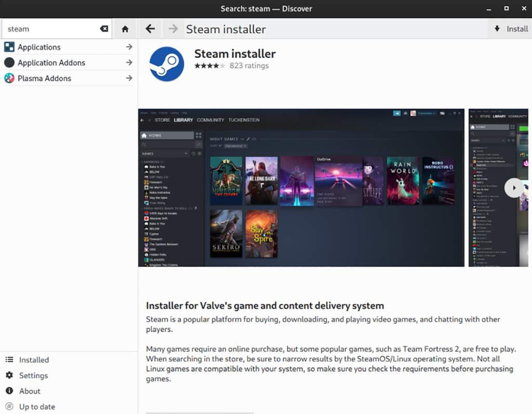Viewport: 532px width, 414px height.
Task: Check the Up to date status
Action: [x=36, y=407]
